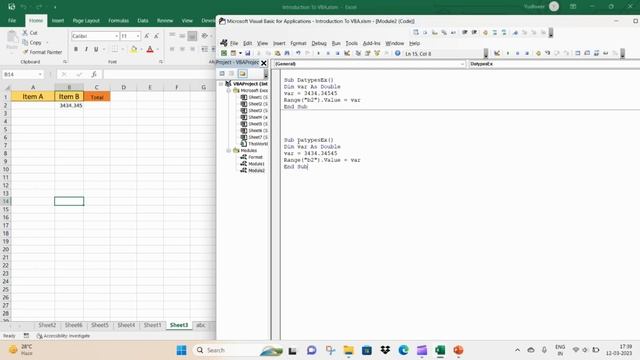Image resolution: width=640 pixels, height=360 pixels.
Task: Click Copy in Excel clipboard group
Action: pyautogui.click(x=32, y=42)
